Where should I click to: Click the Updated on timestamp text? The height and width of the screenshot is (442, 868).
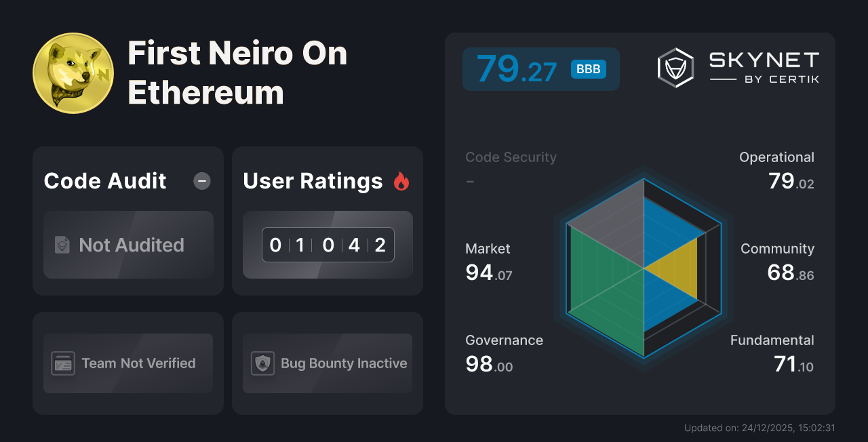click(759, 428)
